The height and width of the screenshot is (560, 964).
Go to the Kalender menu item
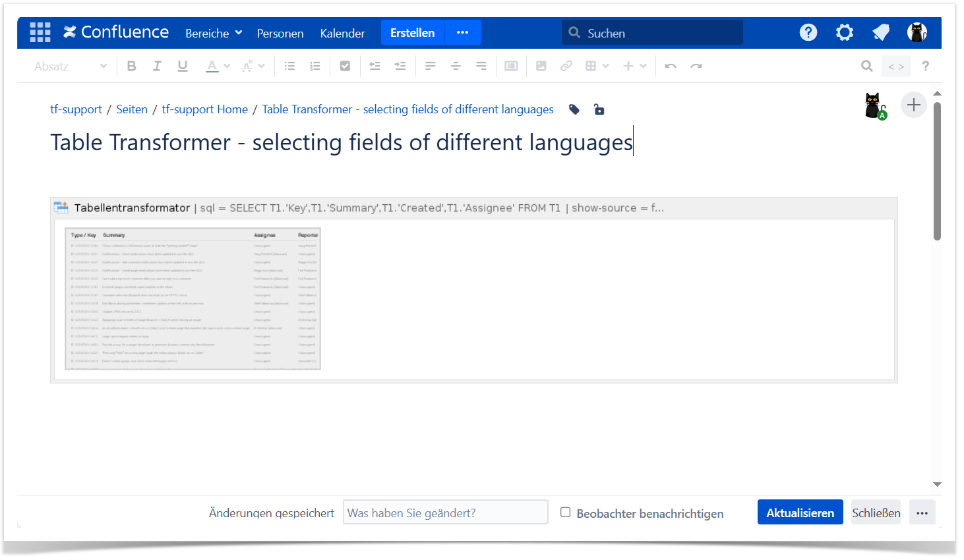[x=342, y=33]
